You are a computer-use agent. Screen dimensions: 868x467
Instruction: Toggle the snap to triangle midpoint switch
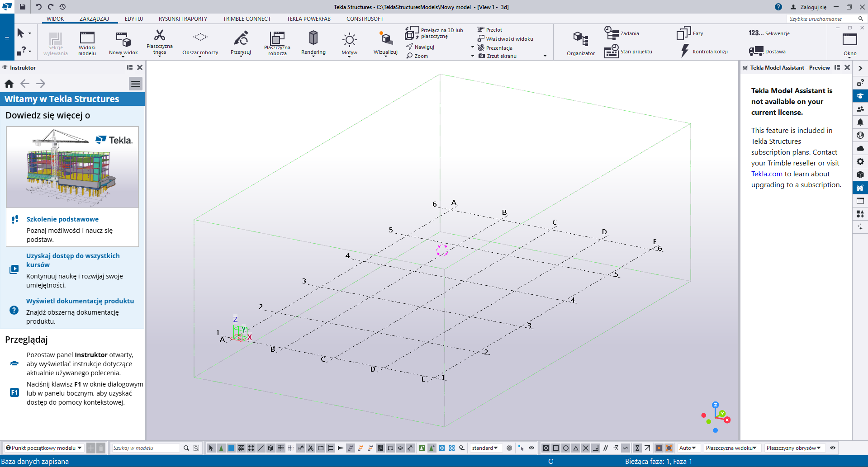pyautogui.click(x=576, y=448)
